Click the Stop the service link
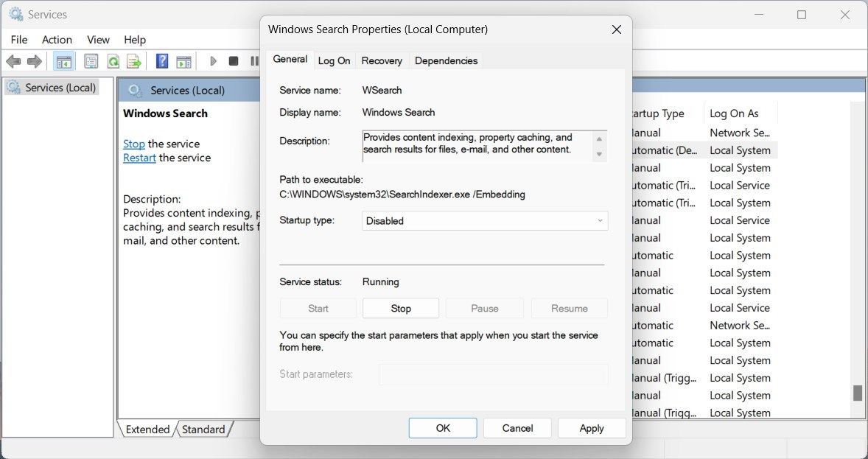This screenshot has width=868, height=459. (x=133, y=143)
